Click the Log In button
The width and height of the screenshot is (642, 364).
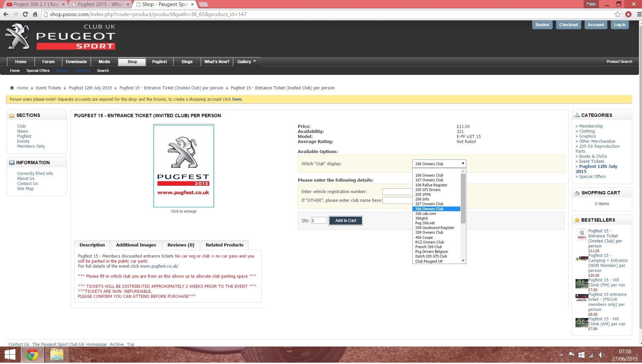[620, 25]
